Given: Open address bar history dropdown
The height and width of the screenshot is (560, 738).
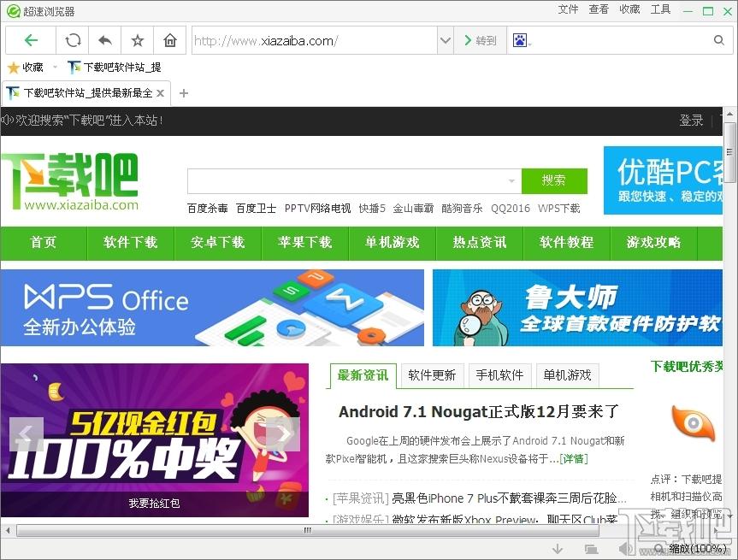Looking at the screenshot, I should click(446, 40).
